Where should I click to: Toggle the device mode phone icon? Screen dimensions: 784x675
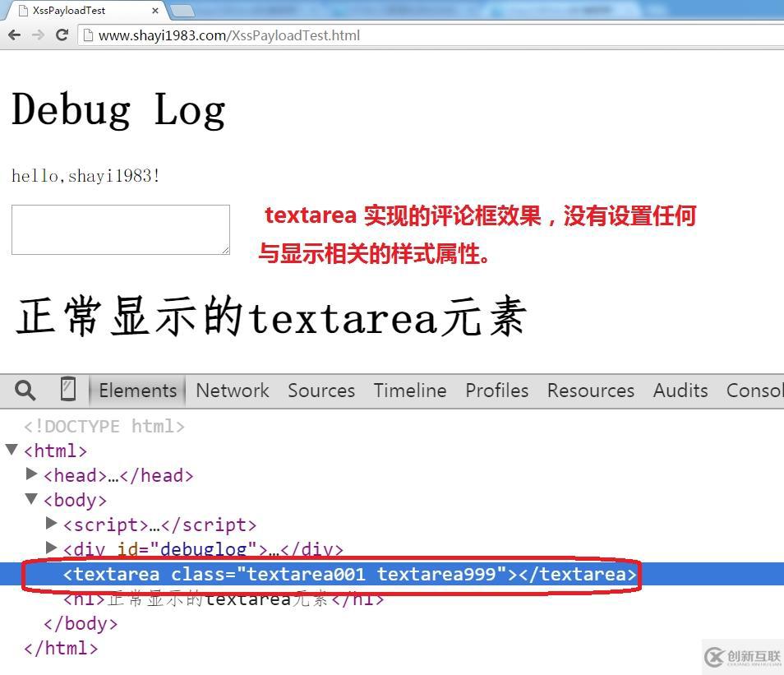(68, 389)
